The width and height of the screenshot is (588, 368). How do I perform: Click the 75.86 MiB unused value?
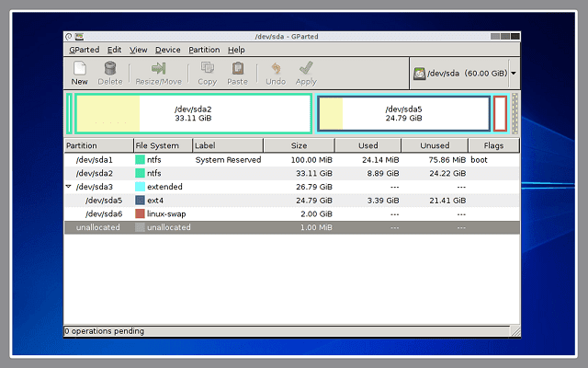pos(447,160)
